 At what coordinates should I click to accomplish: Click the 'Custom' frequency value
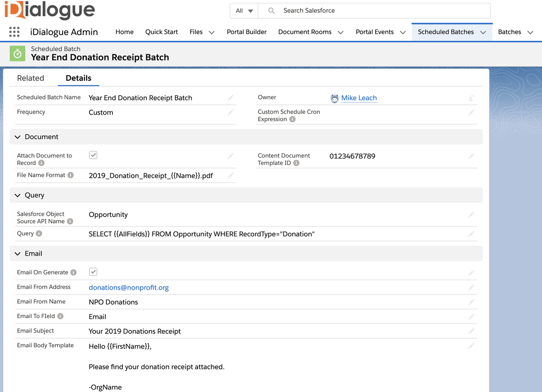tap(101, 113)
